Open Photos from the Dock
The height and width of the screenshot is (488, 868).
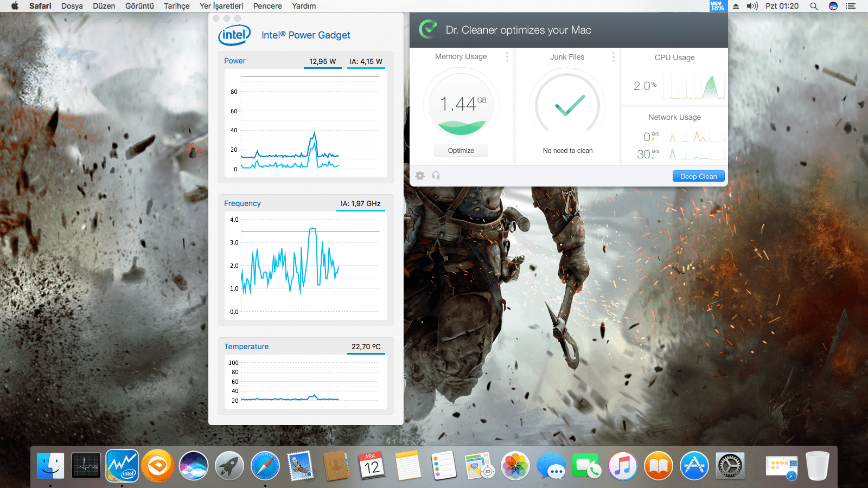coord(515,466)
